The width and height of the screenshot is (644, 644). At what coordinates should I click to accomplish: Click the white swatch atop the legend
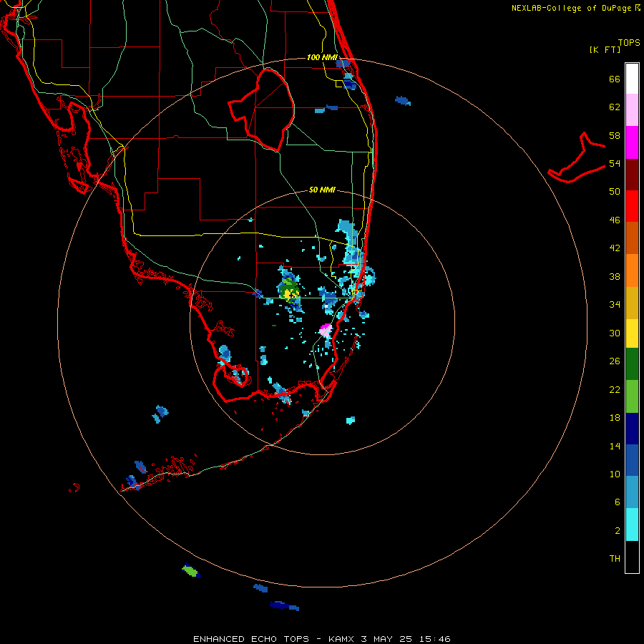pos(632,79)
